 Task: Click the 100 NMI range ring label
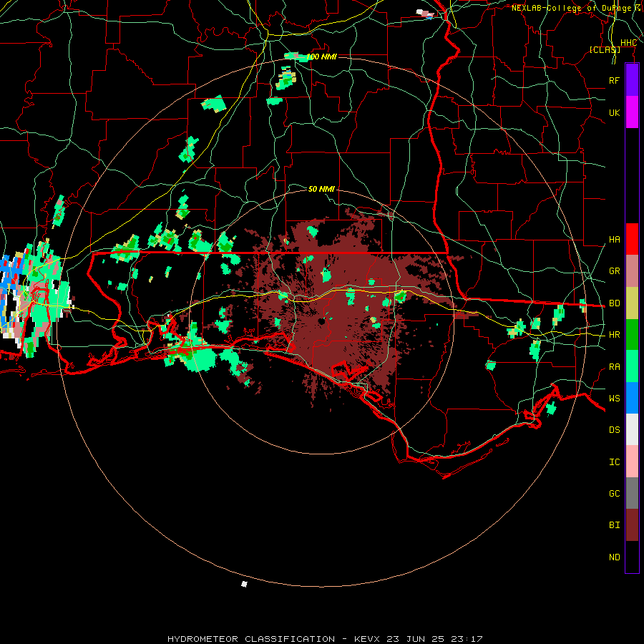[x=321, y=57]
